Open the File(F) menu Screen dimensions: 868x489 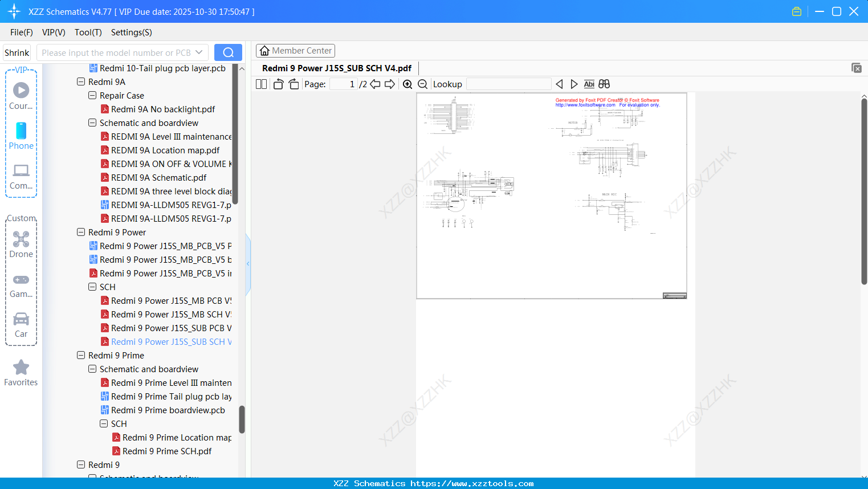(22, 32)
